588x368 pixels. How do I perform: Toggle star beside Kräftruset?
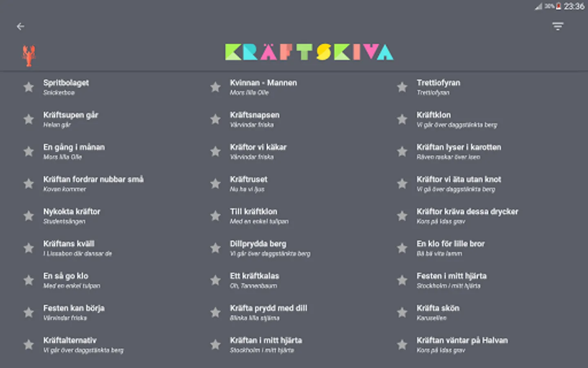215,184
